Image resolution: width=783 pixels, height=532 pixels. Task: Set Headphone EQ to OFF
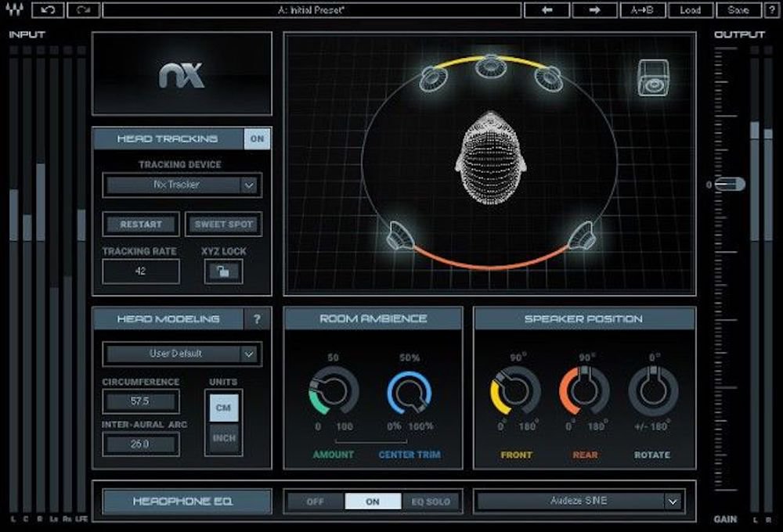pos(316,501)
